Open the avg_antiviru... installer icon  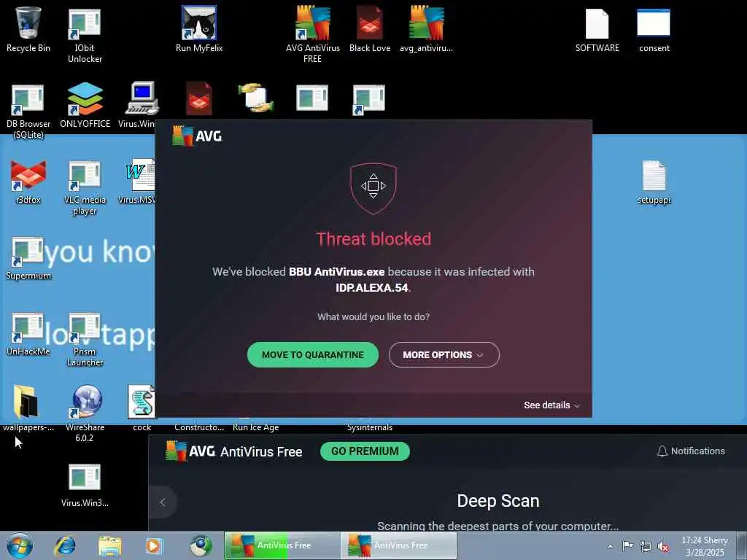tap(426, 29)
